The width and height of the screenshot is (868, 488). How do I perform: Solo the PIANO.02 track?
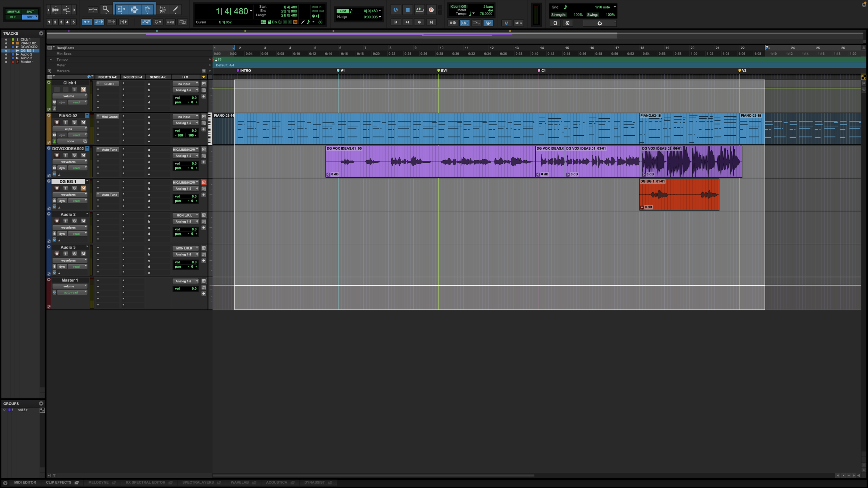coord(74,122)
